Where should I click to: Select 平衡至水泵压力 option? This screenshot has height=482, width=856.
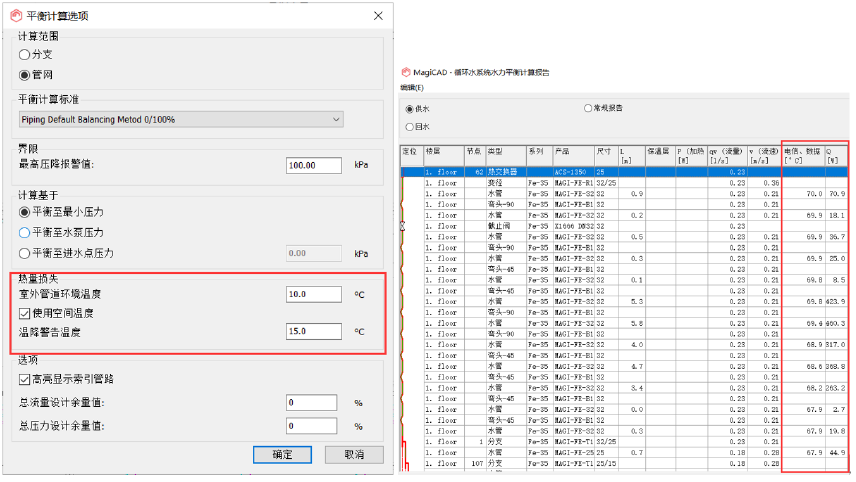click(24, 233)
